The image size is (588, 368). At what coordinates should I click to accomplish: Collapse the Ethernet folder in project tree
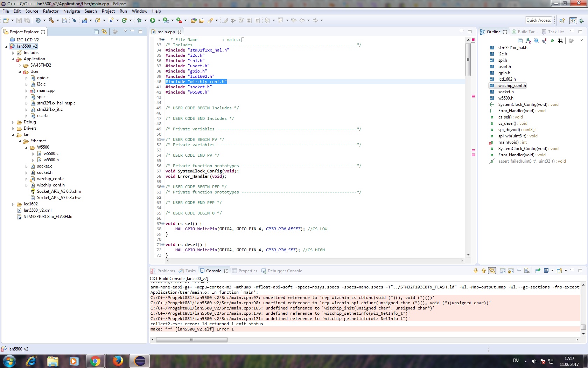coord(20,141)
